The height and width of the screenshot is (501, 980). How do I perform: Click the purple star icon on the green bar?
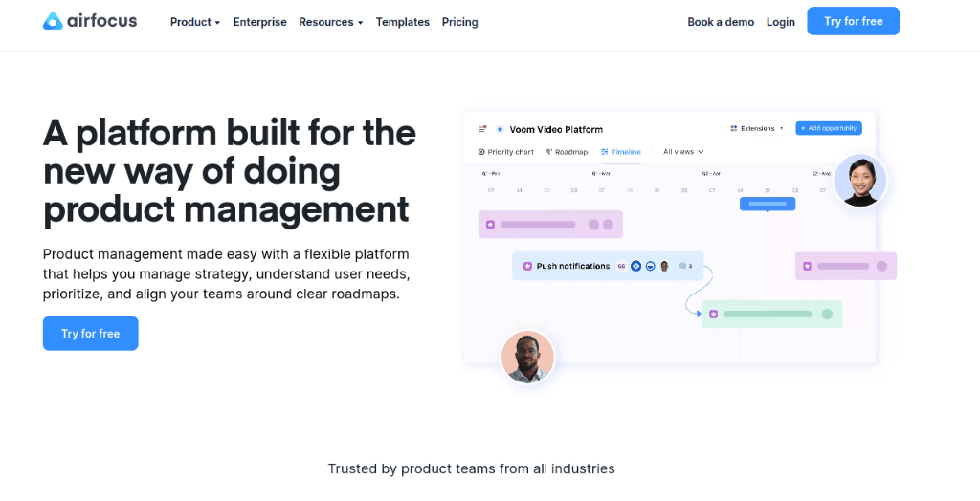point(713,315)
